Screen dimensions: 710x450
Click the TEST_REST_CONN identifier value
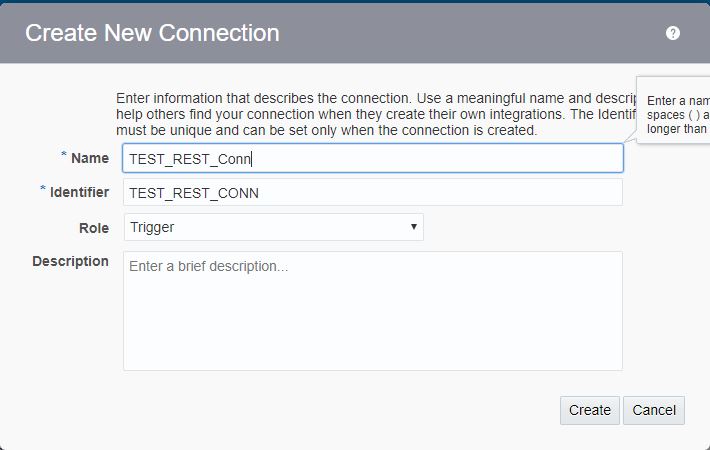pyautogui.click(x=194, y=193)
